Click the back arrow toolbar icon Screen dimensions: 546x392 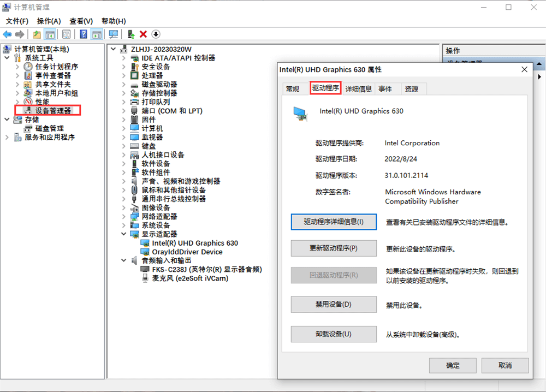click(7, 34)
